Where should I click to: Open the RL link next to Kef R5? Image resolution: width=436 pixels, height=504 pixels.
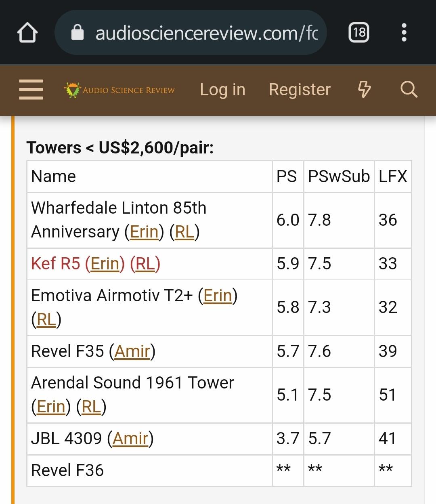(145, 264)
